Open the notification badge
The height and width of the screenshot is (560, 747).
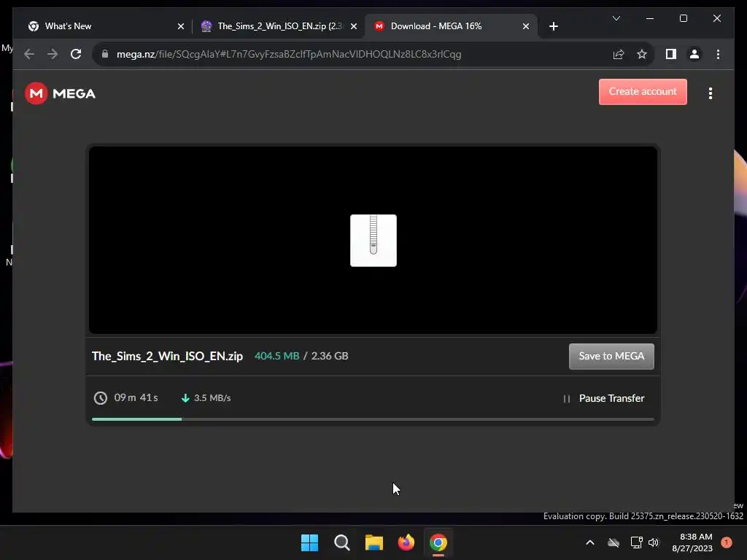click(x=726, y=542)
